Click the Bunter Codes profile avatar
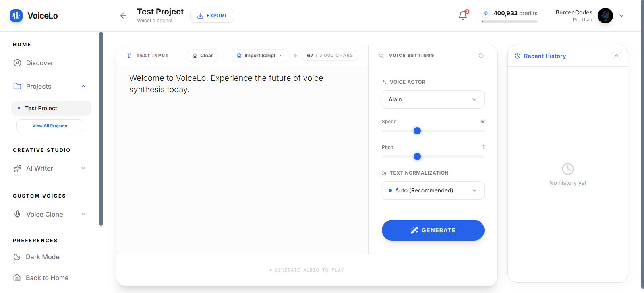644x293 pixels. coord(605,16)
